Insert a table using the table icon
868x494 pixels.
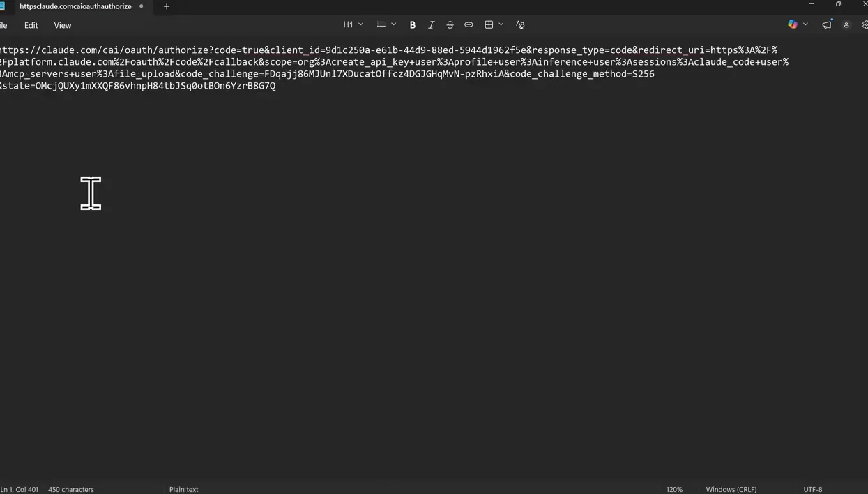(x=489, y=24)
